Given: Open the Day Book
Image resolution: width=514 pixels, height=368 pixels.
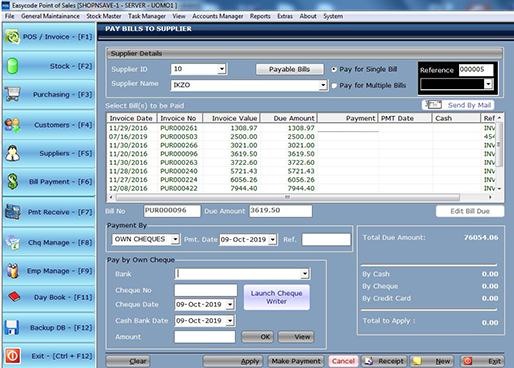Looking at the screenshot, I should [x=49, y=297].
